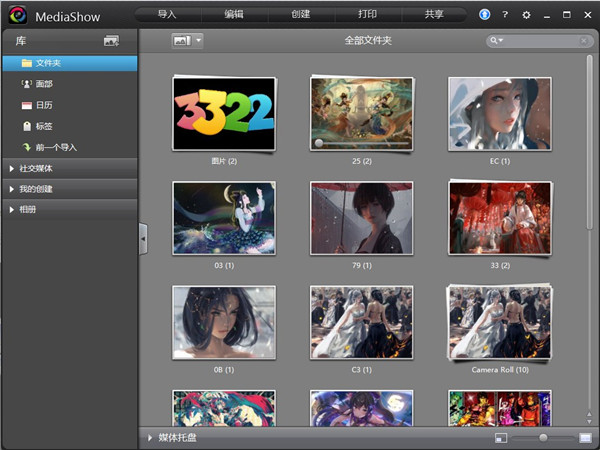Image resolution: width=600 pixels, height=450 pixels.
Task: Expand the 我的创建 section
Action: pyautogui.click(x=36, y=188)
